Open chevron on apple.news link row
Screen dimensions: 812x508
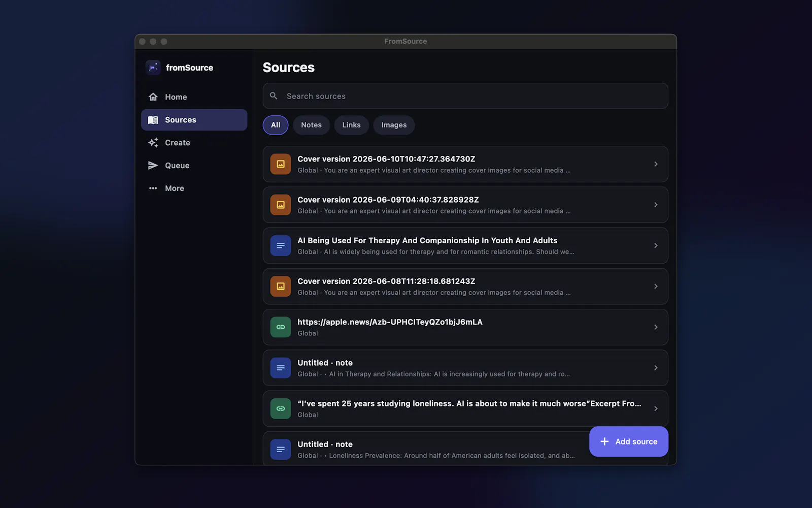point(656,327)
